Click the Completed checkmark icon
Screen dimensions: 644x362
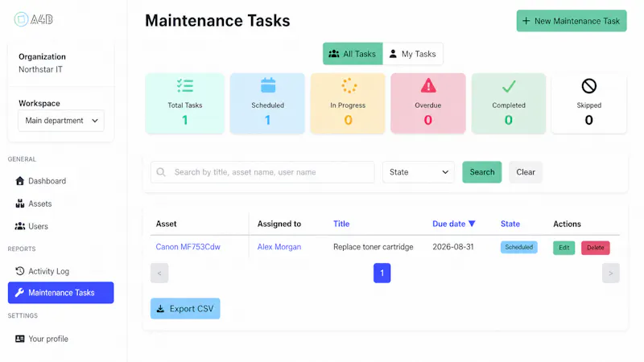509,86
